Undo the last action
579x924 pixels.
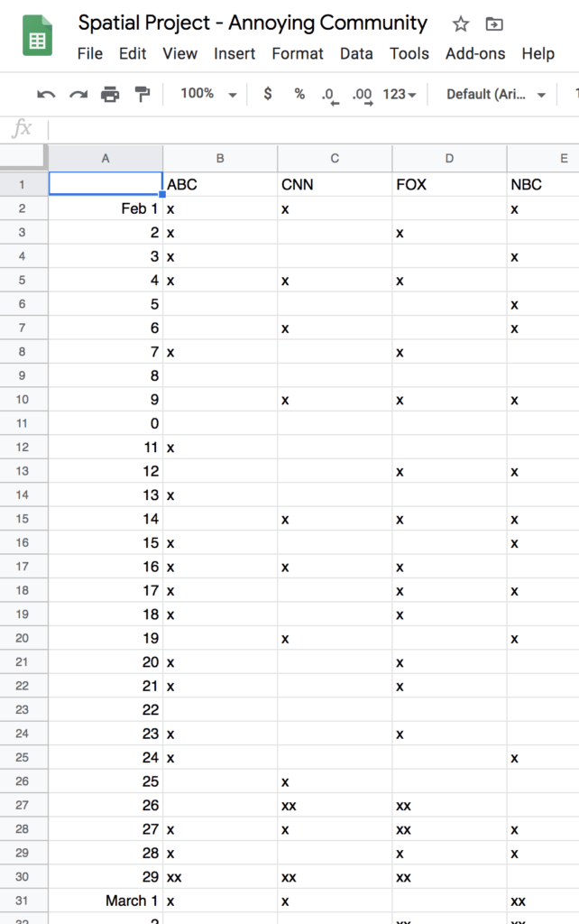coord(46,94)
